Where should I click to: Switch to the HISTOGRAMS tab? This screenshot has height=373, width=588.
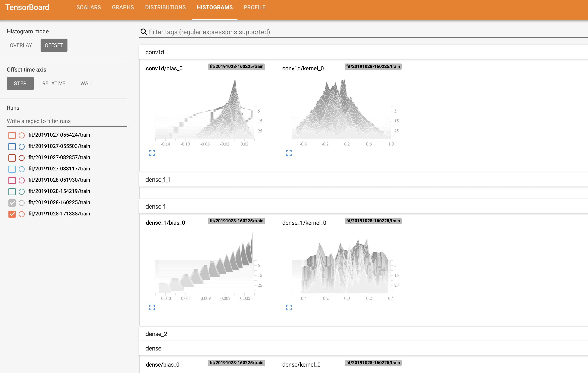[x=215, y=7]
